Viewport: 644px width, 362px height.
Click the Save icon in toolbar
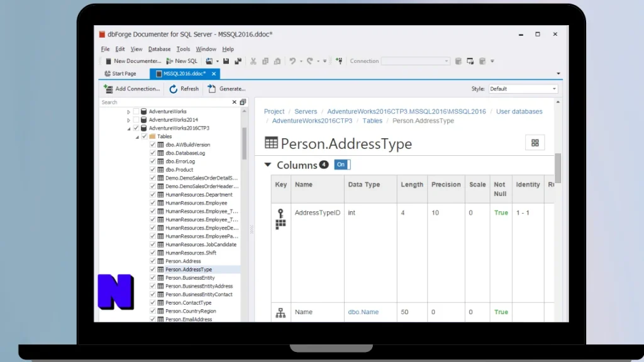click(x=226, y=61)
